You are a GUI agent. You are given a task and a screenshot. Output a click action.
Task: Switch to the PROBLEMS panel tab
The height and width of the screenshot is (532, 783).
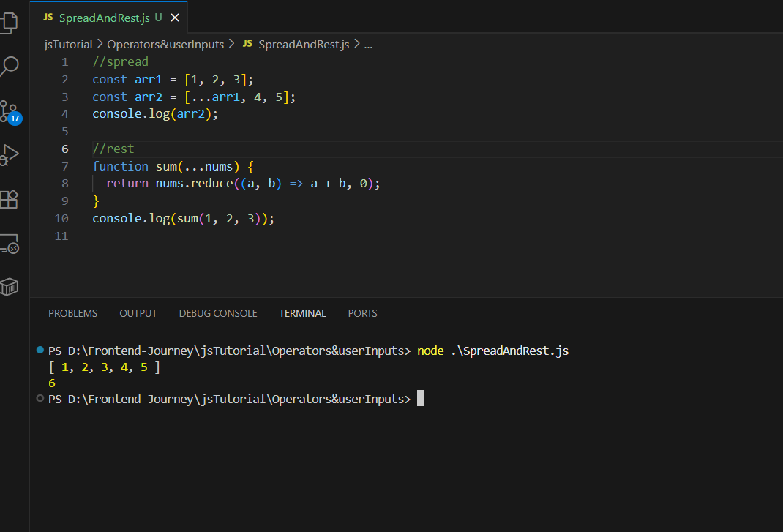pos(73,313)
